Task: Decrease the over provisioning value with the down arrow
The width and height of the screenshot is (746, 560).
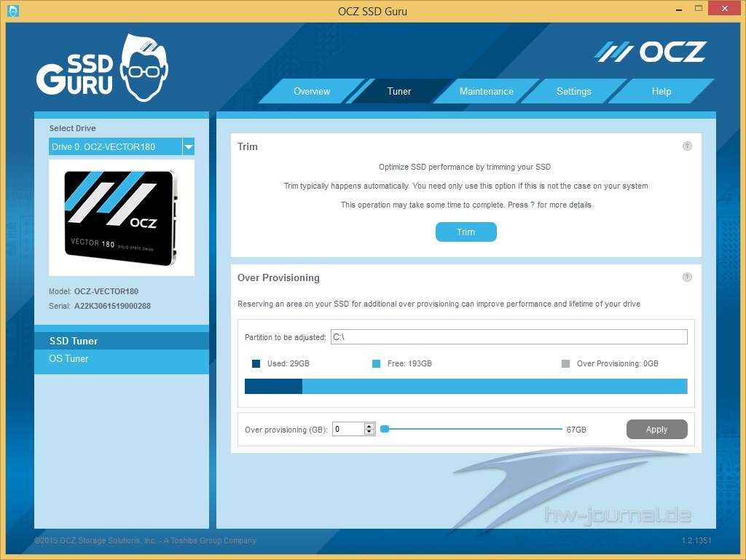Action: click(x=369, y=433)
